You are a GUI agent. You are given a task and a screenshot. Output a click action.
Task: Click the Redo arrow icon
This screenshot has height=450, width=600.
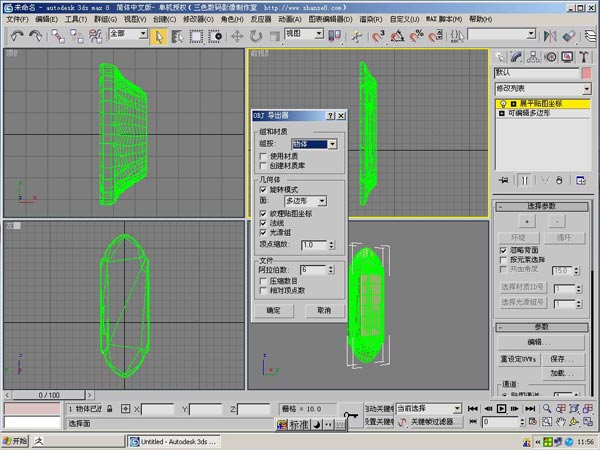coord(36,36)
